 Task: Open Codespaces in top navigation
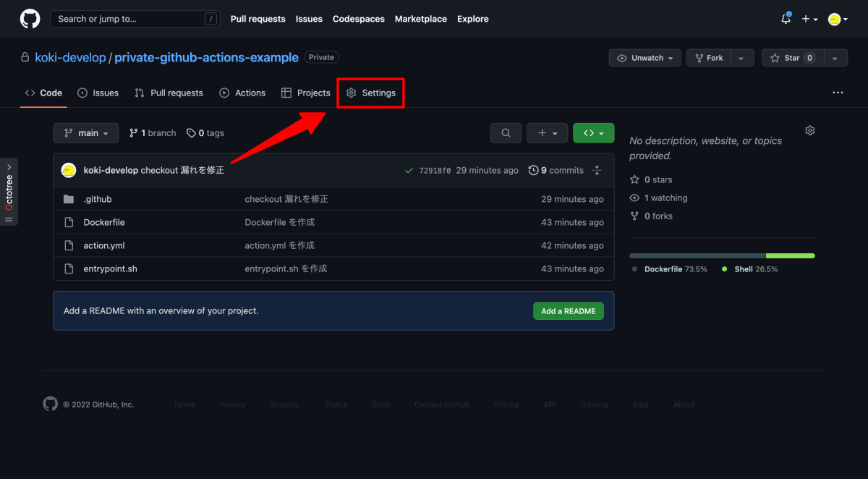pyautogui.click(x=359, y=19)
